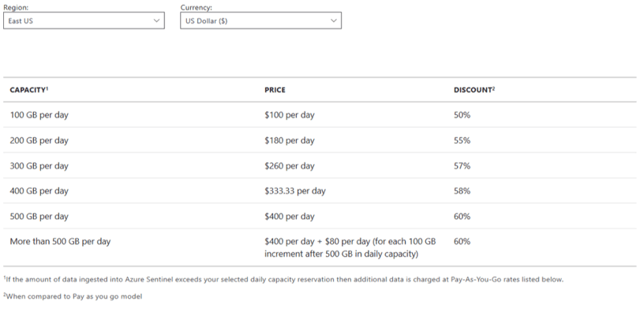
Task: Select the CAPACITY column header
Action: point(29,90)
